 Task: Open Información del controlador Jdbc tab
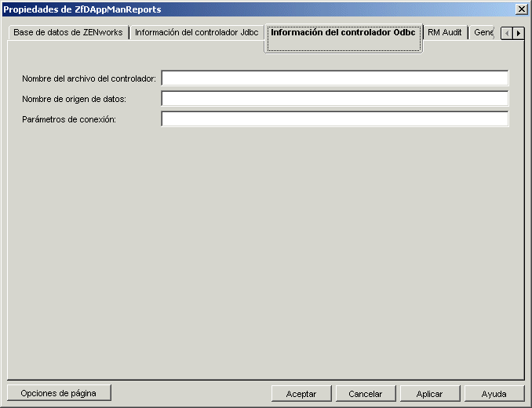pyautogui.click(x=197, y=32)
